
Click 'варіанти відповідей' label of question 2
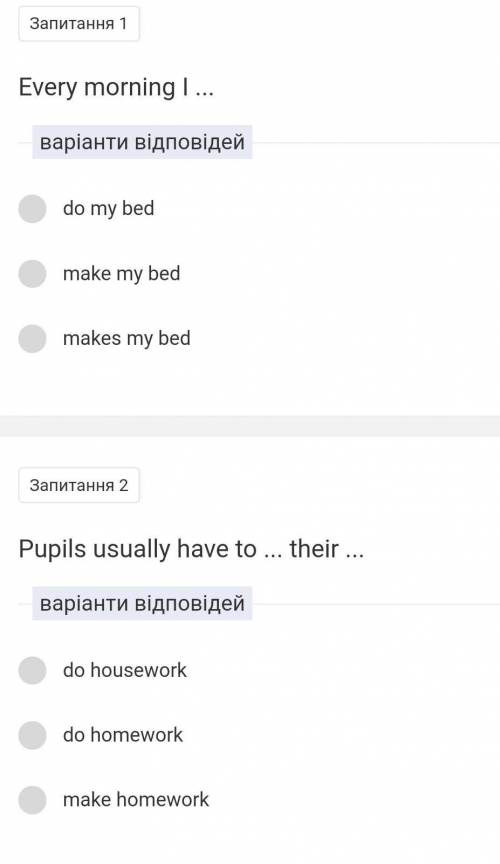pos(142,603)
